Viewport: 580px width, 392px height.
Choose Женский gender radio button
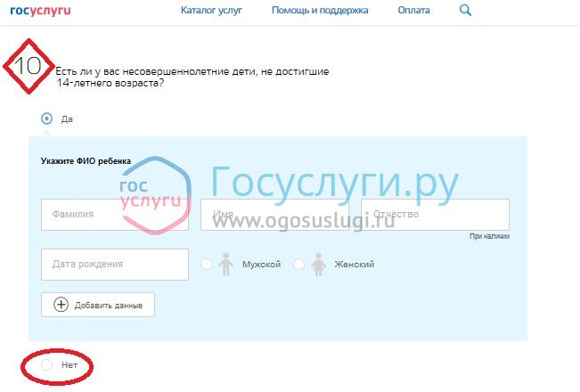298,264
